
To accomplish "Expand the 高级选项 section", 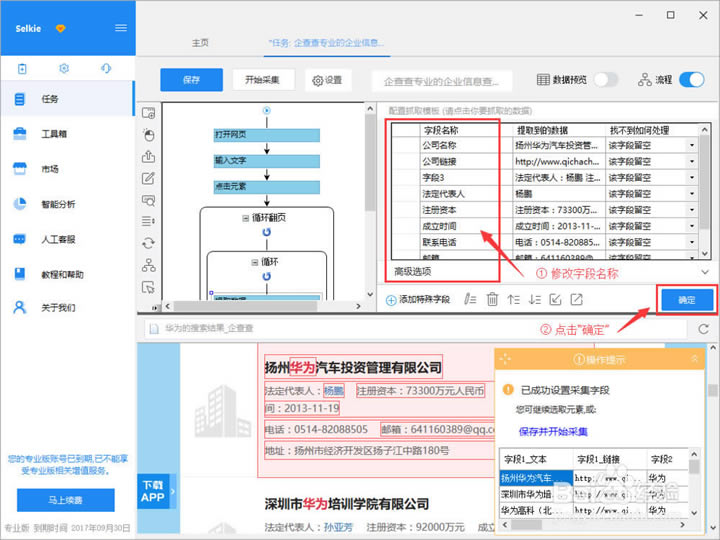I will pos(704,271).
